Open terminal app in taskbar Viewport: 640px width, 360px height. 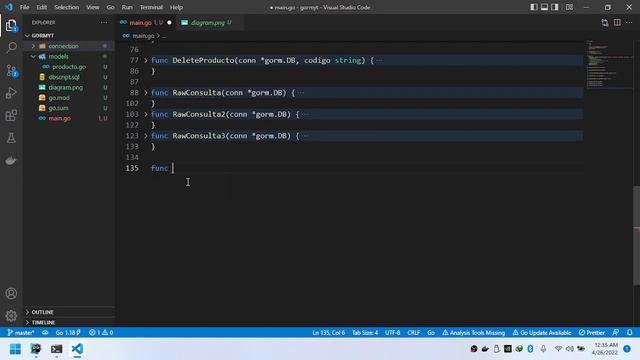click(x=56, y=349)
